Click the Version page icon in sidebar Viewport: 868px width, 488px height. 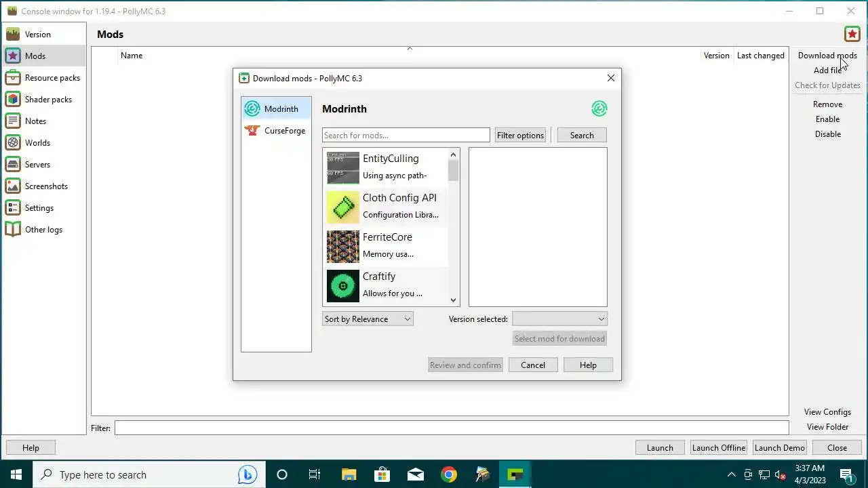tap(13, 35)
